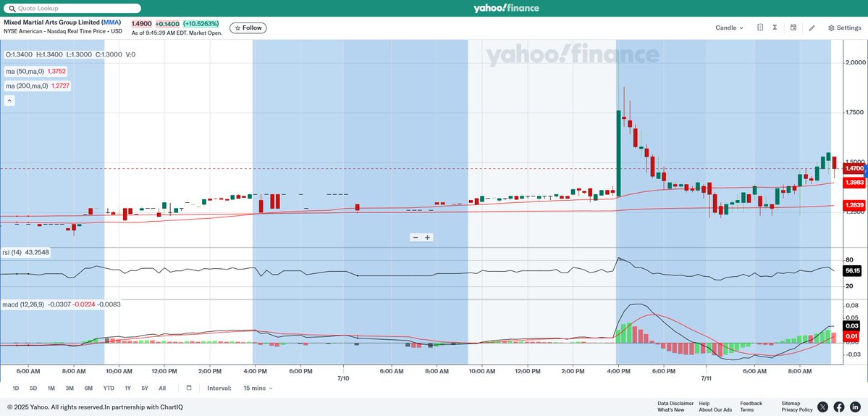Open Terms link in footer
Image resolution: width=868 pixels, height=416 pixels.
[x=746, y=410]
